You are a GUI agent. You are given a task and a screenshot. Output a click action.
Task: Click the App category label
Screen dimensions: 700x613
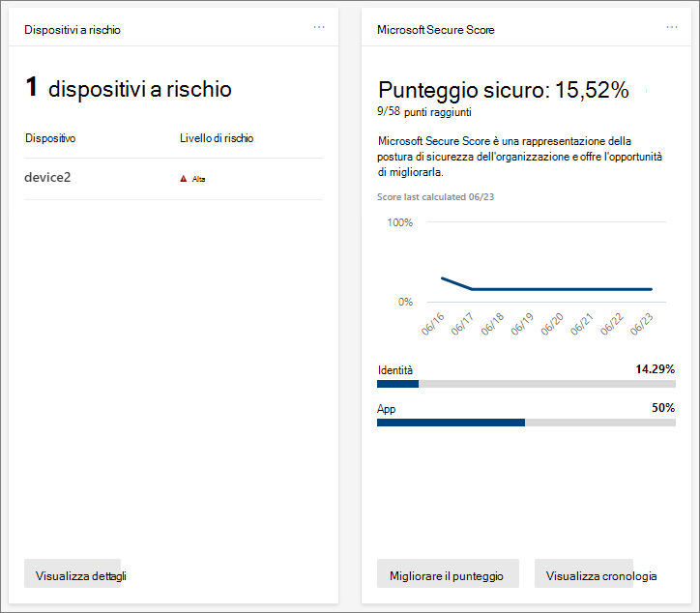pos(386,409)
